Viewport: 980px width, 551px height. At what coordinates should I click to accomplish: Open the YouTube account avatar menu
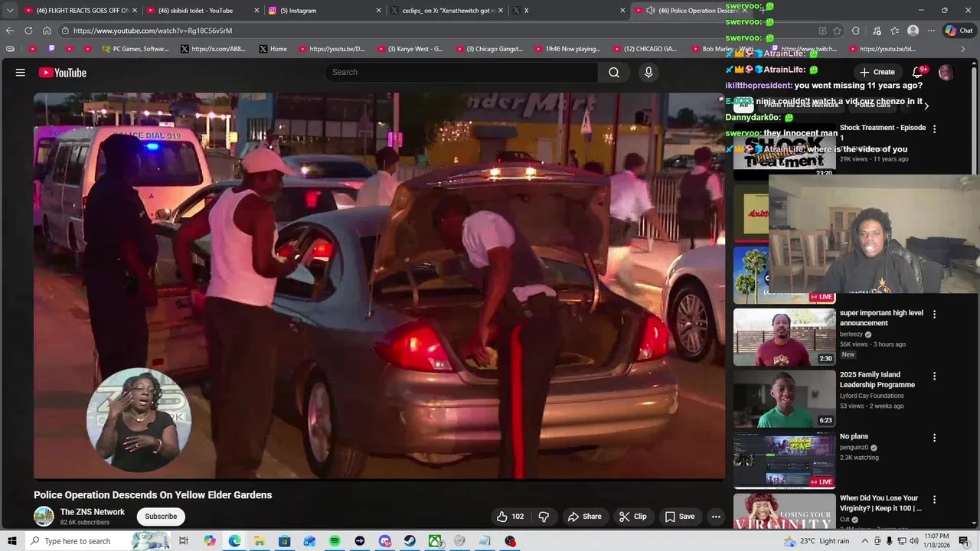946,72
